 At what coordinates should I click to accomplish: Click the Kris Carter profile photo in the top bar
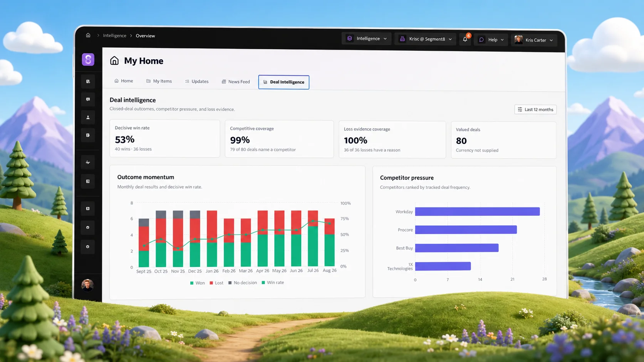(519, 40)
